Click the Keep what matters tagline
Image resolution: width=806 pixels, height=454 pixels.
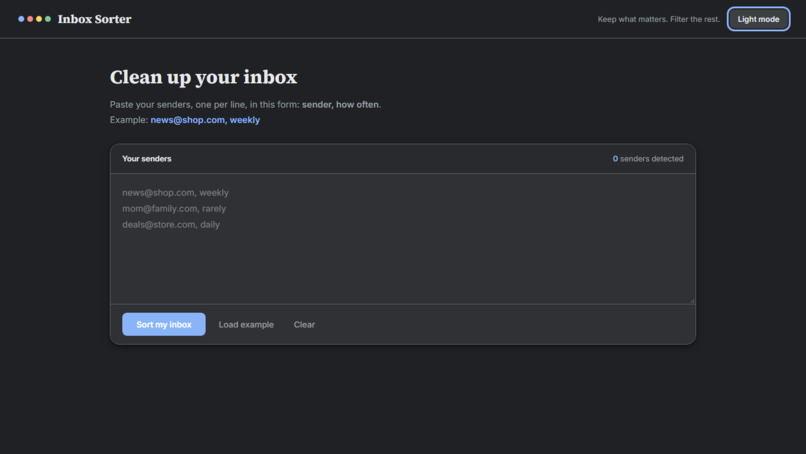click(658, 19)
